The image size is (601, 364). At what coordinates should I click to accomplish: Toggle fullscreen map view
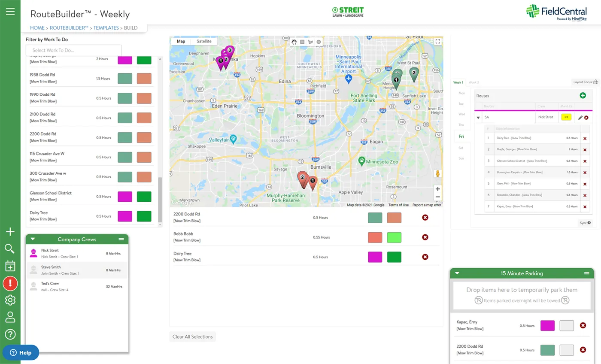(x=437, y=42)
